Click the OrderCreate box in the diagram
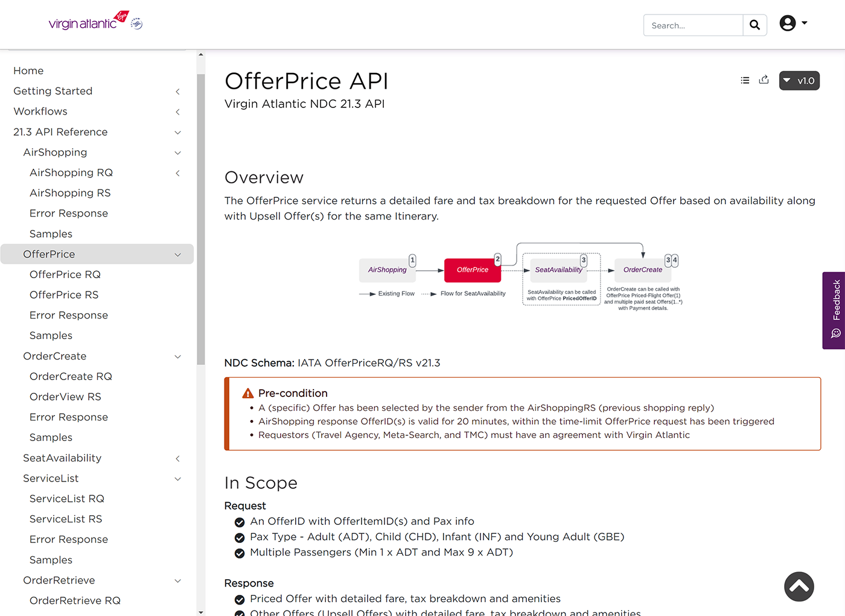Screen dimensions: 845x616 pyautogui.click(x=643, y=270)
